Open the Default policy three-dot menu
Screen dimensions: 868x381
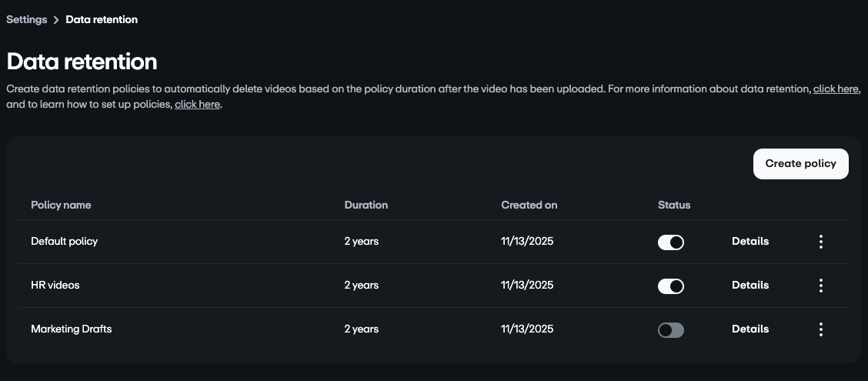coord(820,242)
